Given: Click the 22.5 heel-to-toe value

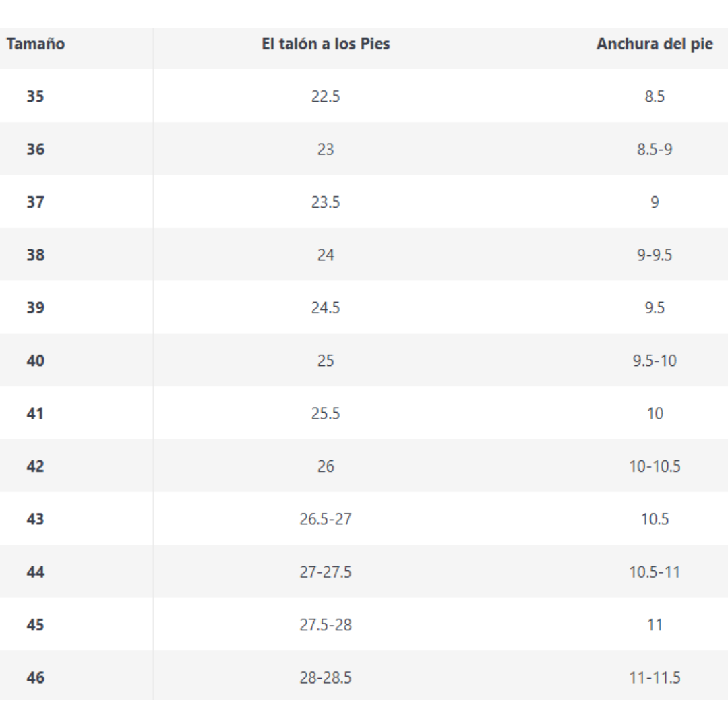Looking at the screenshot, I should click(x=326, y=96).
